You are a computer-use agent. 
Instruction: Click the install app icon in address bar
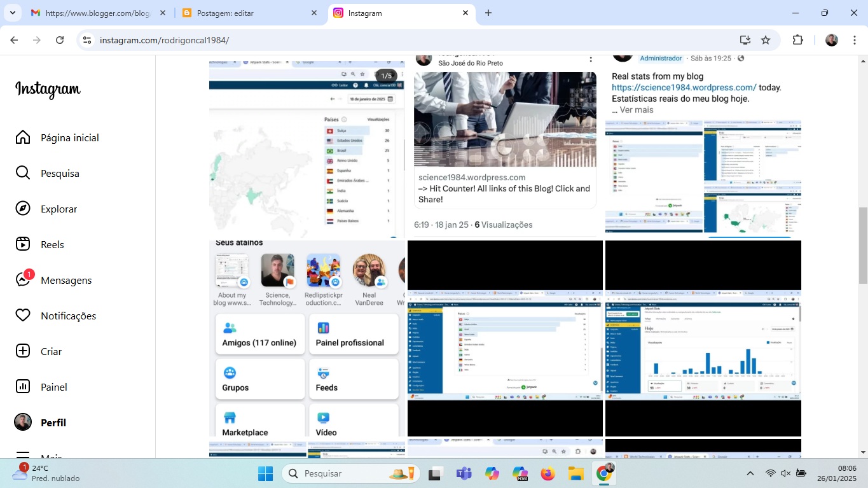pos(745,40)
